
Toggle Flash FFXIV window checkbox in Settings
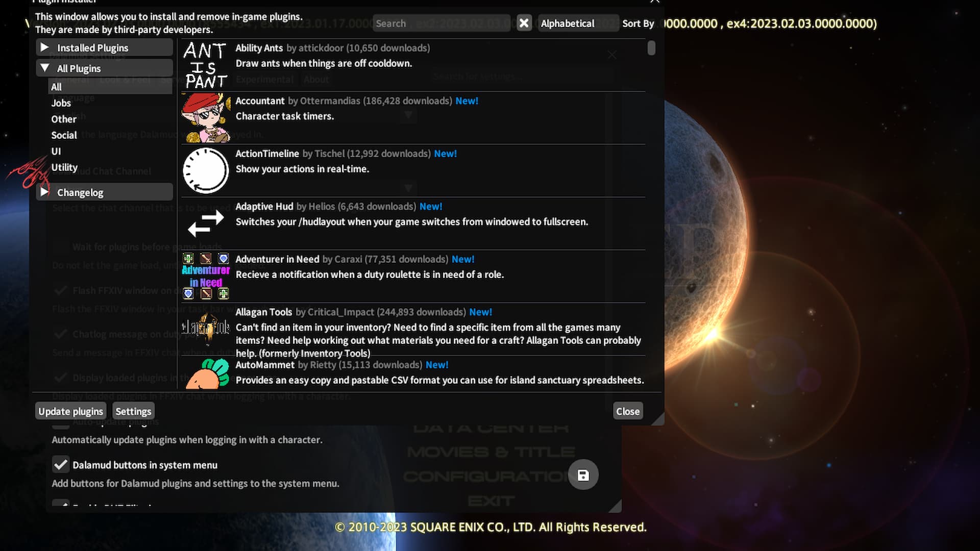(61, 290)
